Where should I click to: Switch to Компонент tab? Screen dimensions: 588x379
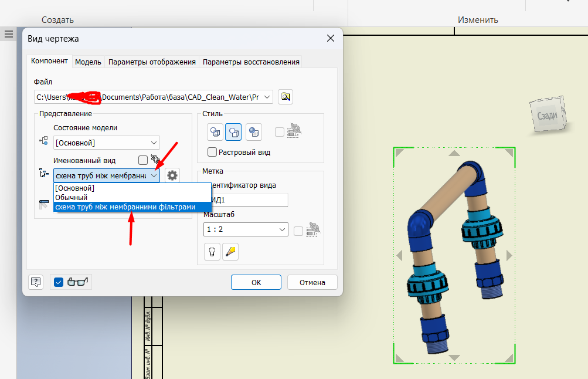pos(49,61)
